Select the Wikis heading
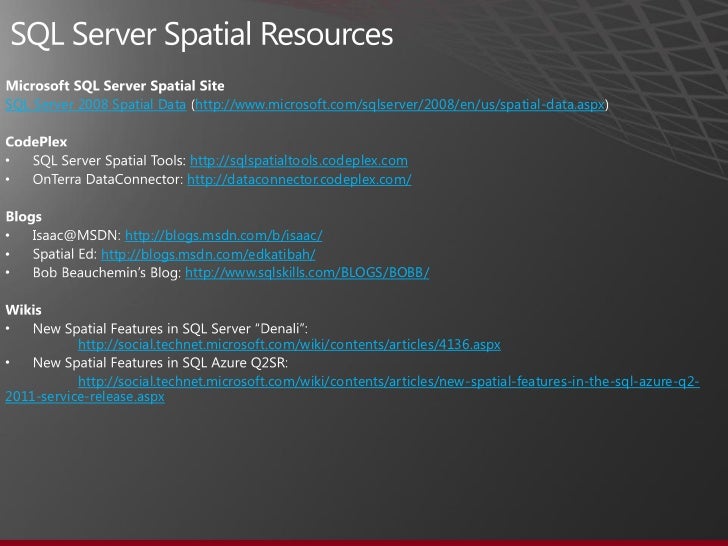 pyautogui.click(x=24, y=310)
